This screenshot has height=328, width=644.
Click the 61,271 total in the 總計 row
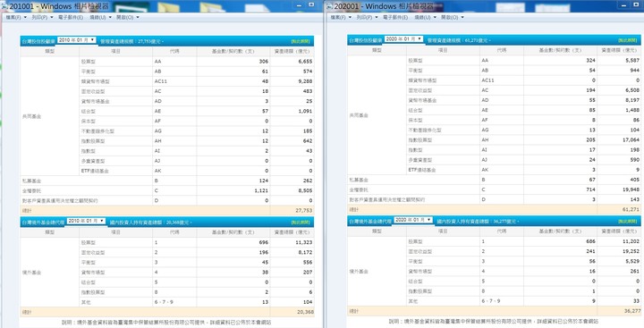631,209
